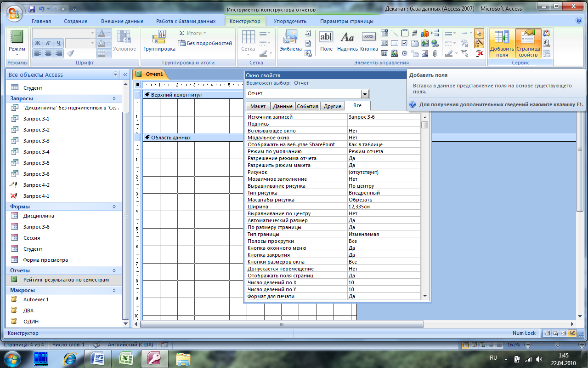This screenshot has height=368, width=588.
Task: Pick the subform/subreport control tool
Action: (384, 53)
